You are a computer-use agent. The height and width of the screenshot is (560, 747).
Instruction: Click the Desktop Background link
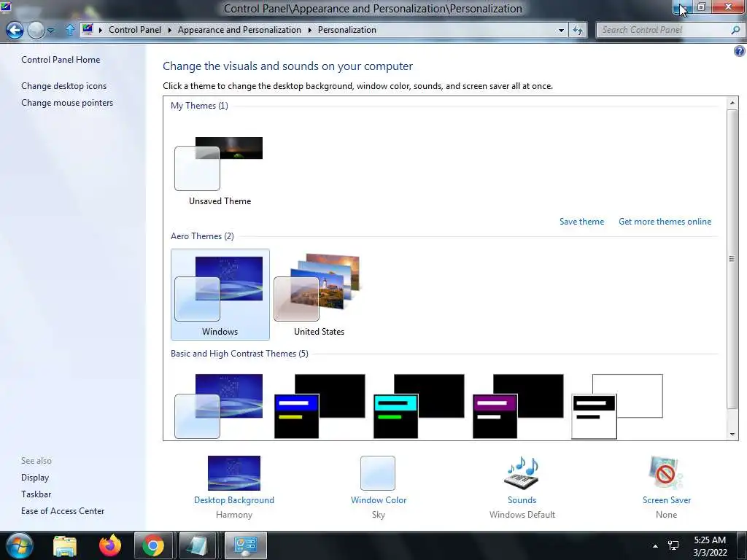(234, 500)
